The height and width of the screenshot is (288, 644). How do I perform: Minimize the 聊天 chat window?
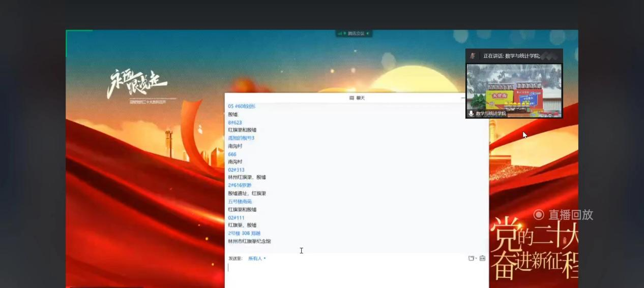463,98
